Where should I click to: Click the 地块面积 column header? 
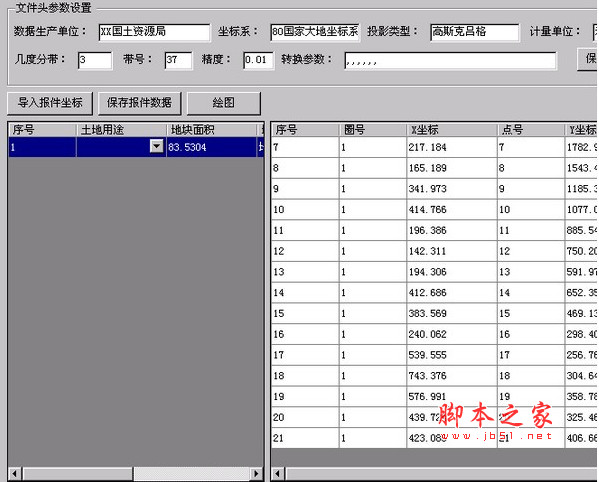click(x=212, y=130)
